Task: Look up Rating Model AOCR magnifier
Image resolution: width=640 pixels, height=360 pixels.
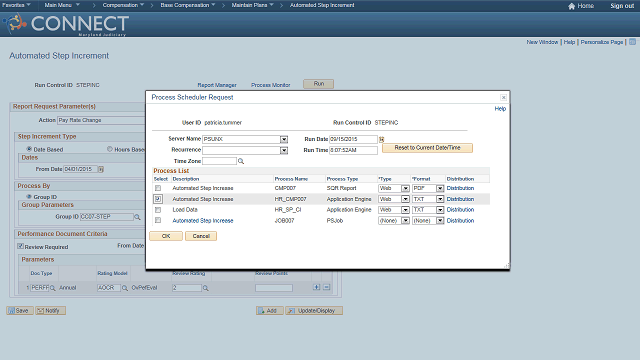Action: coord(124,288)
